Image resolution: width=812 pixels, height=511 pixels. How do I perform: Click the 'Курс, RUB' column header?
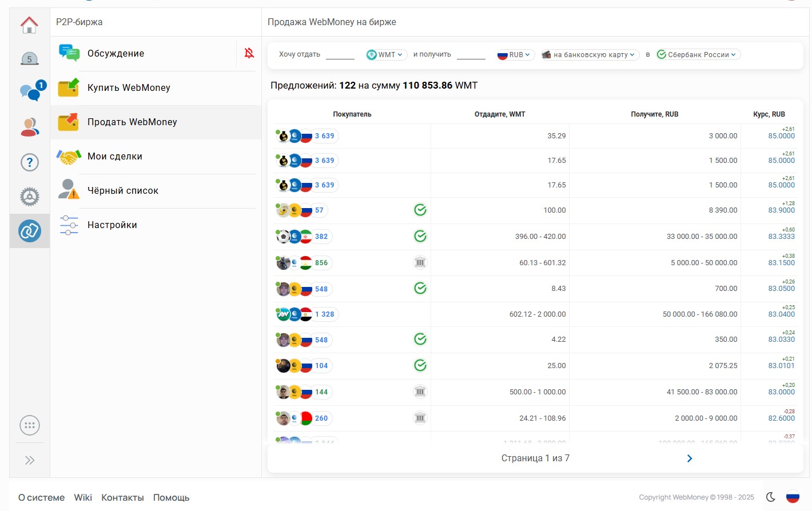769,114
